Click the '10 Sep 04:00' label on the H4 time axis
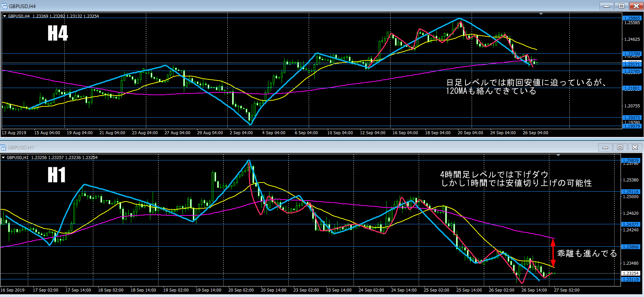Screen dimensions: 644x297 (340, 133)
